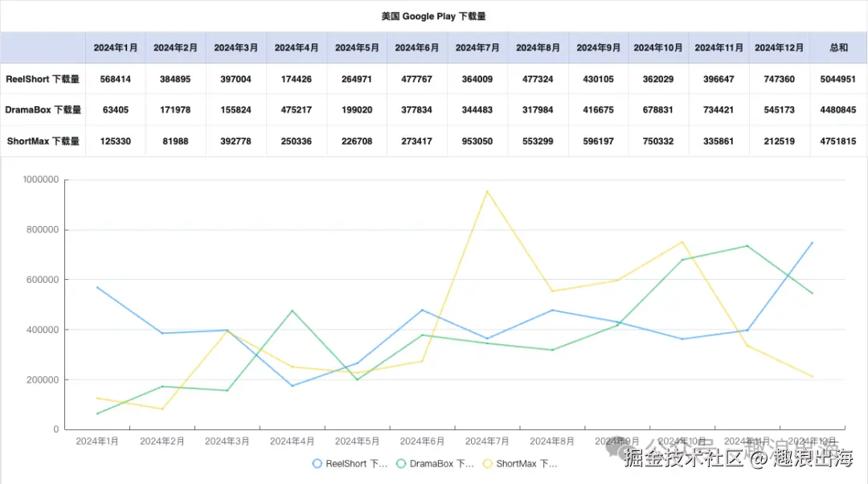
Task: Select the 2024年3月 column header
Action: [x=235, y=47]
